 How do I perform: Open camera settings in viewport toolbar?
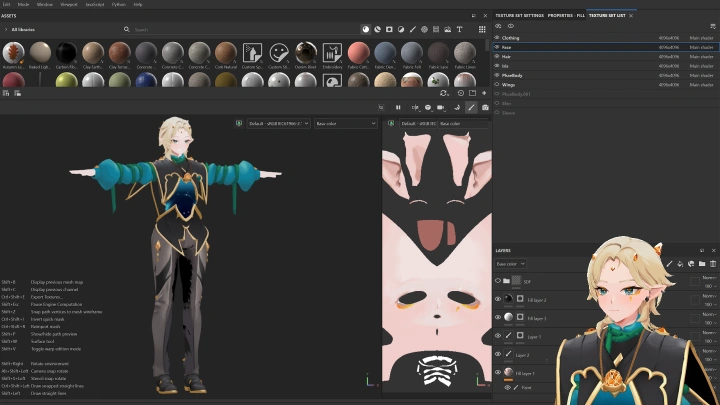point(441,107)
